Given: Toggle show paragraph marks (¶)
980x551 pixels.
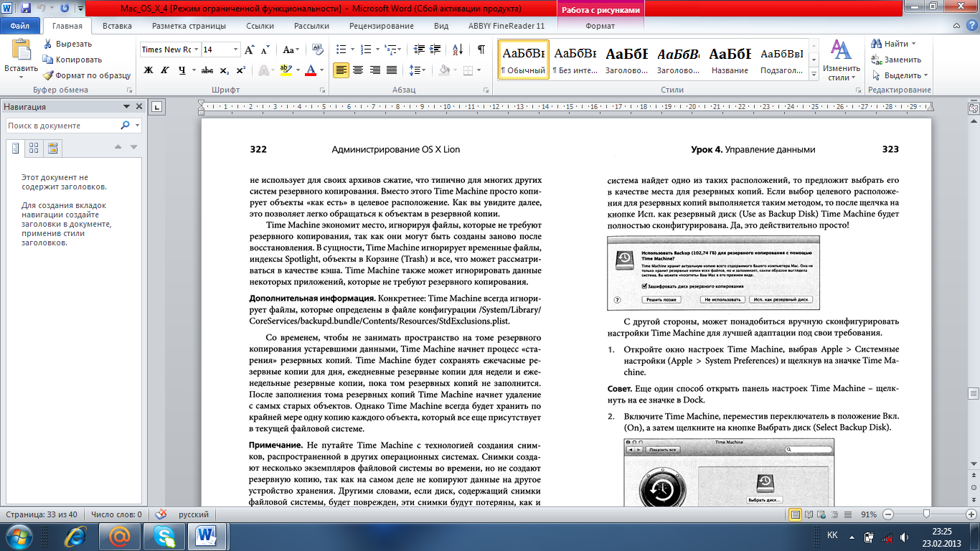Looking at the screenshot, I should (x=481, y=50).
